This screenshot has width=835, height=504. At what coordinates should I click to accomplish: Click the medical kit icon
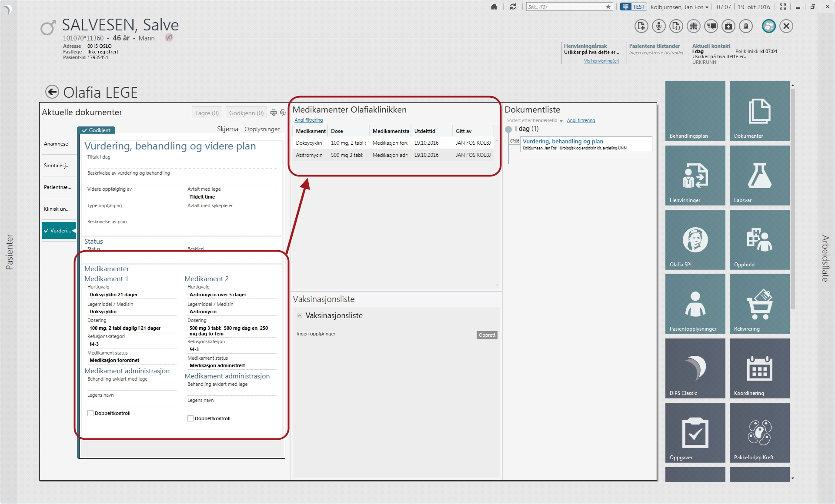click(x=728, y=26)
